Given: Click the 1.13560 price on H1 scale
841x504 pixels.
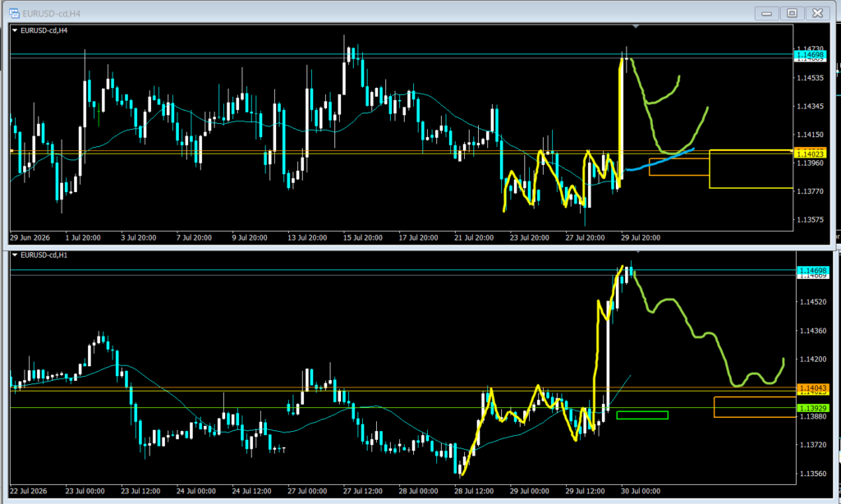Looking at the screenshot, I should point(813,474).
